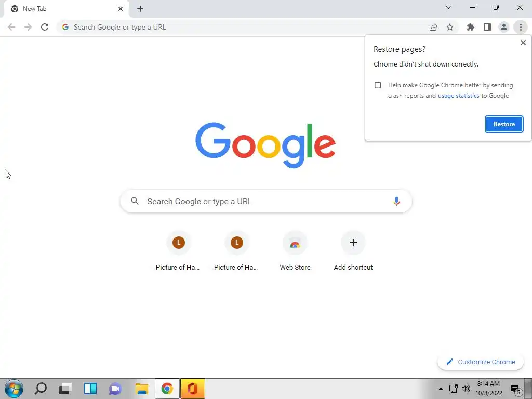The height and width of the screenshot is (399, 532).
Task: Open Task View on the taskbar
Action: coord(65,389)
